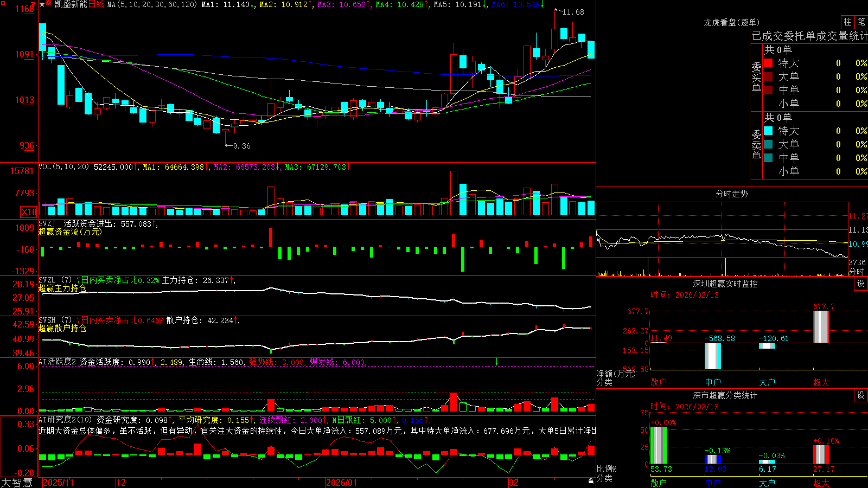Click the lock icon at the chart's bottom right
Image resolution: width=868 pixels, height=488 pixels.
point(591,481)
